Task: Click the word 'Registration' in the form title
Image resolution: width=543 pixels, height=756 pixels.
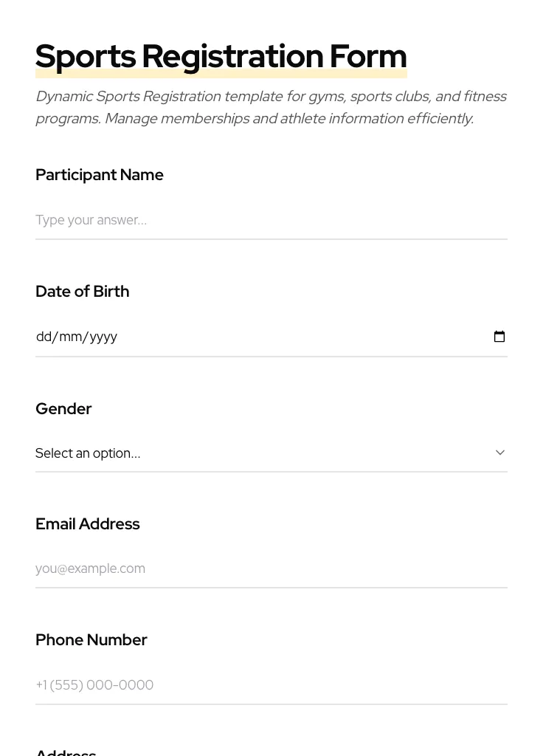Action: (x=232, y=56)
